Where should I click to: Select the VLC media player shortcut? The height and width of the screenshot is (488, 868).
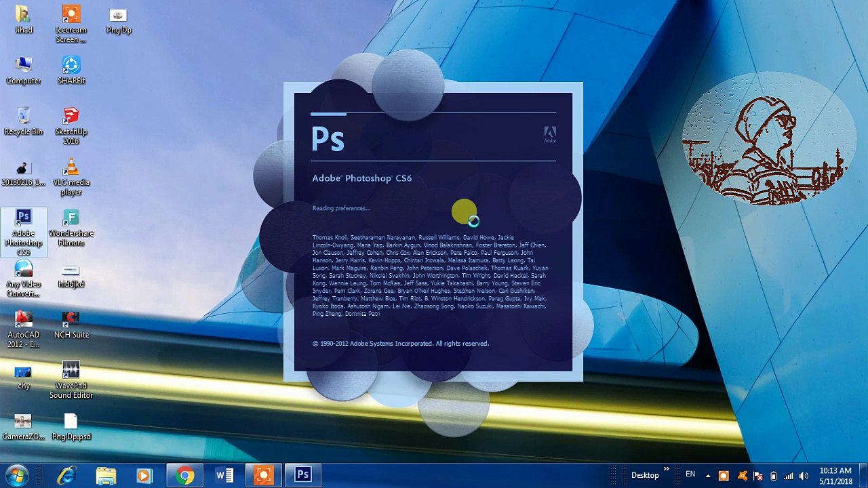[71, 177]
